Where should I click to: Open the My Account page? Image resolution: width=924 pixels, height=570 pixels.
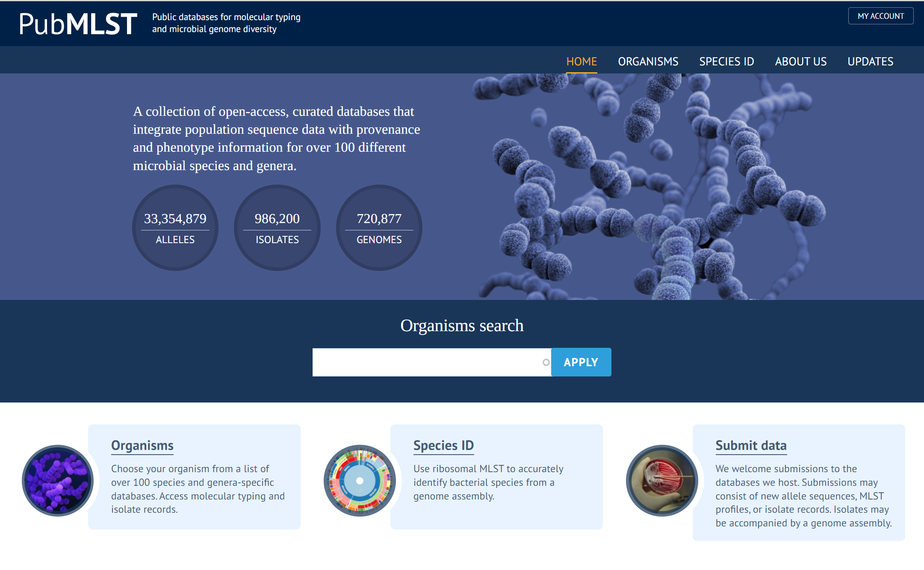(x=880, y=16)
